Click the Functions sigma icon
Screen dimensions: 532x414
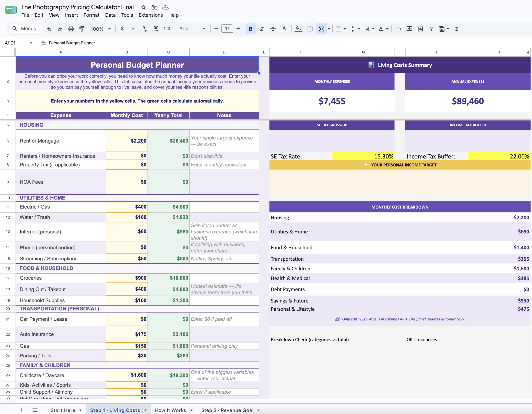(457, 29)
